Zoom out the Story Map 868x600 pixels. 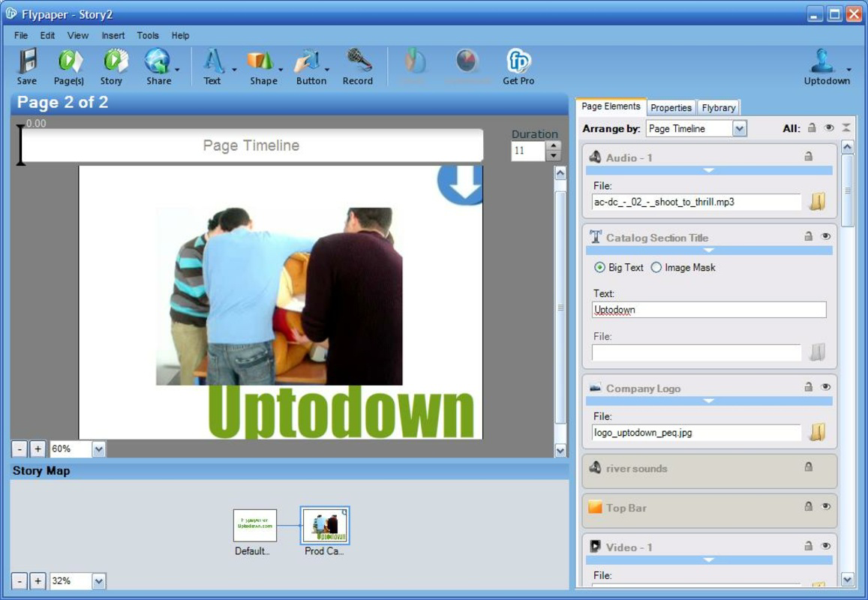(x=20, y=581)
